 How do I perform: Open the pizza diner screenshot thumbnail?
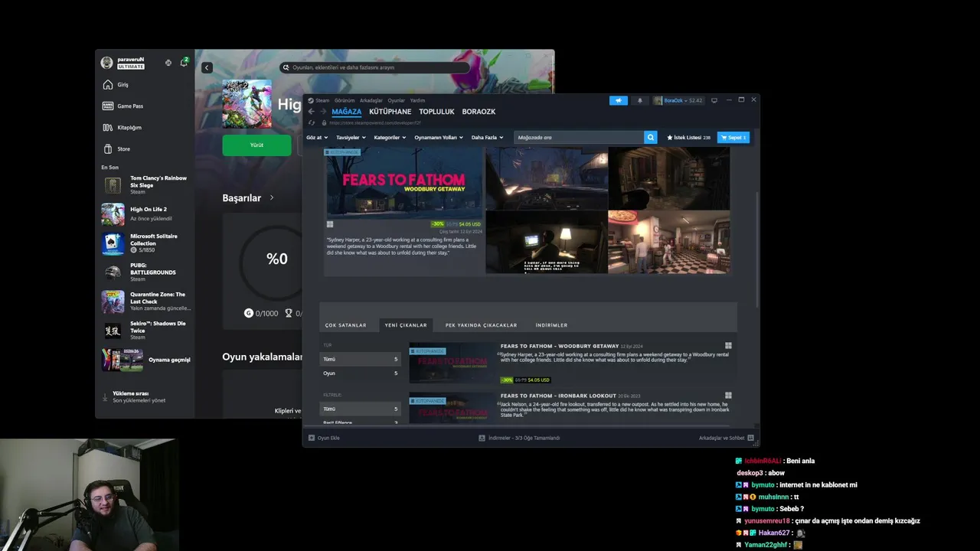[x=669, y=242]
